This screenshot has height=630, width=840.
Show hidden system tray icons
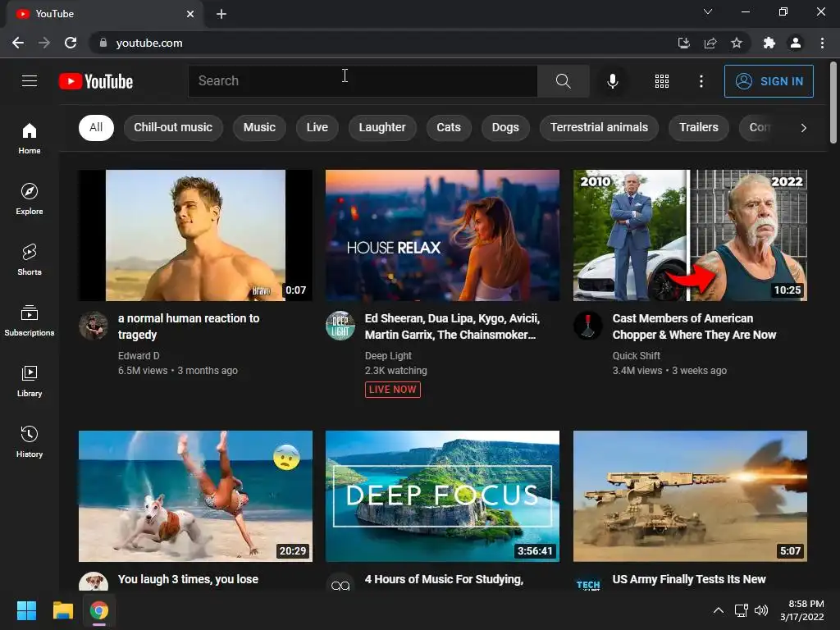719,610
